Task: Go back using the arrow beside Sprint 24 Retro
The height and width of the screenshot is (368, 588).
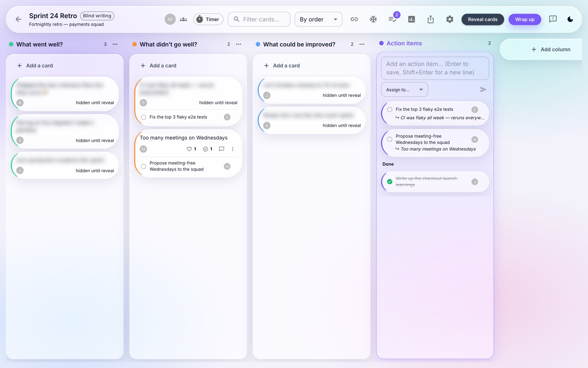Action: (x=18, y=20)
